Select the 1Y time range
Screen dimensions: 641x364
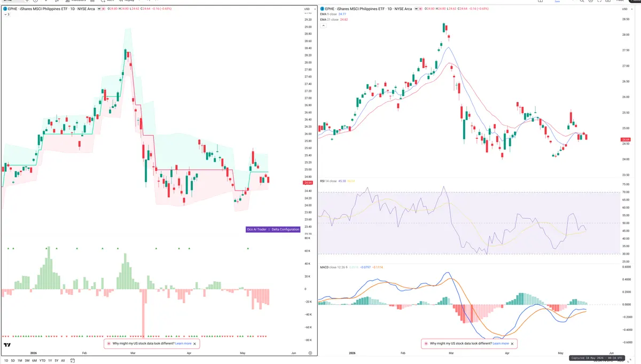(x=50, y=361)
